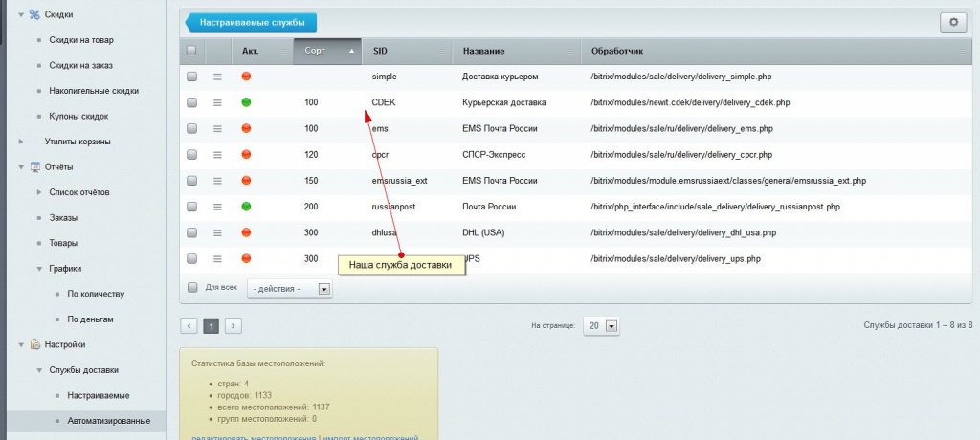Sort by the Сорт column header
This screenshot has height=440, width=980.
pyautogui.click(x=327, y=52)
